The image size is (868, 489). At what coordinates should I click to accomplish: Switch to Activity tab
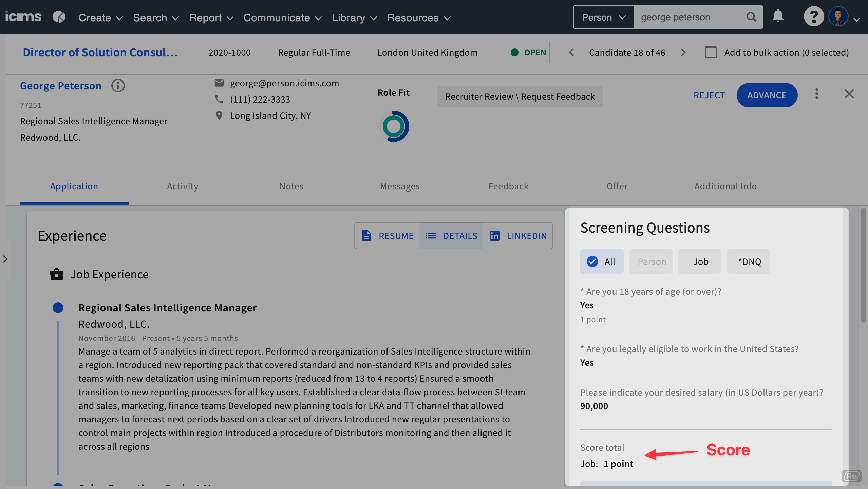click(183, 186)
